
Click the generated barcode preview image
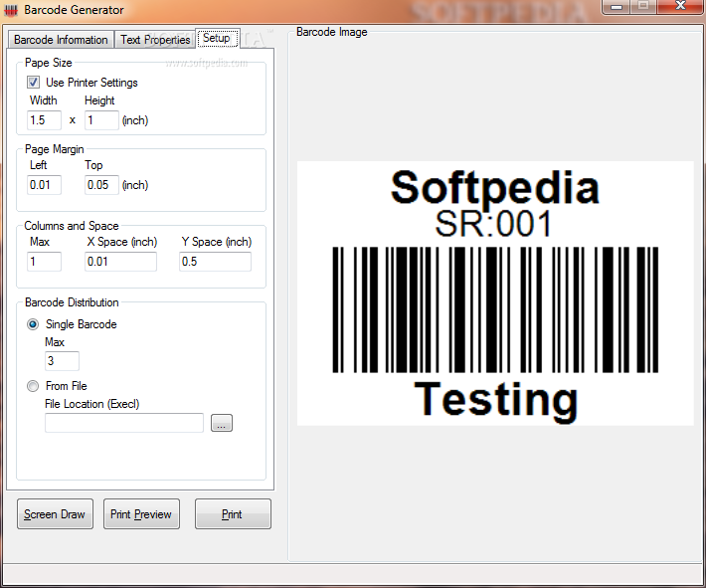point(495,294)
